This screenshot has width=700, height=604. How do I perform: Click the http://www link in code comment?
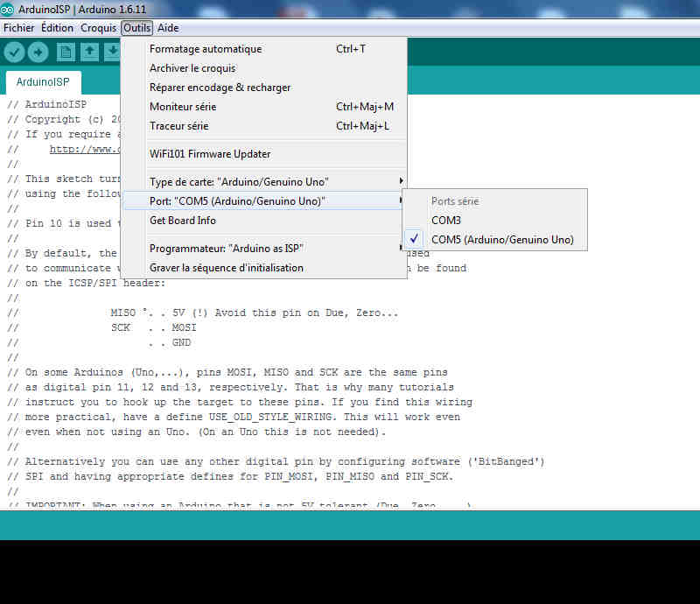(85, 149)
